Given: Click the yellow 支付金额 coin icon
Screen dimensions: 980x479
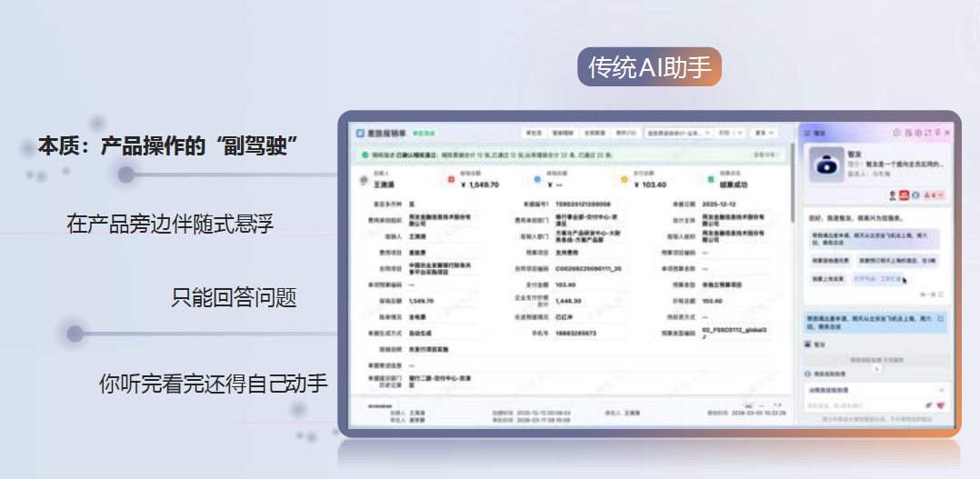Looking at the screenshot, I should point(624,180).
